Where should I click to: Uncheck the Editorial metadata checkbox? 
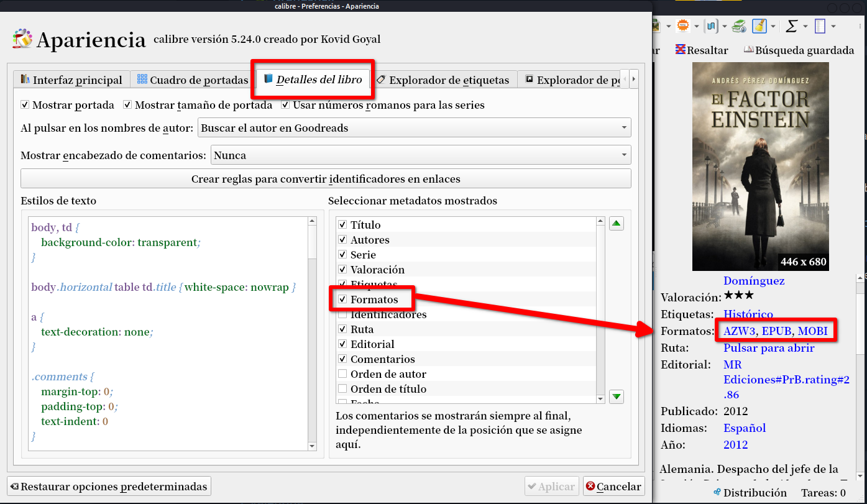(x=342, y=344)
